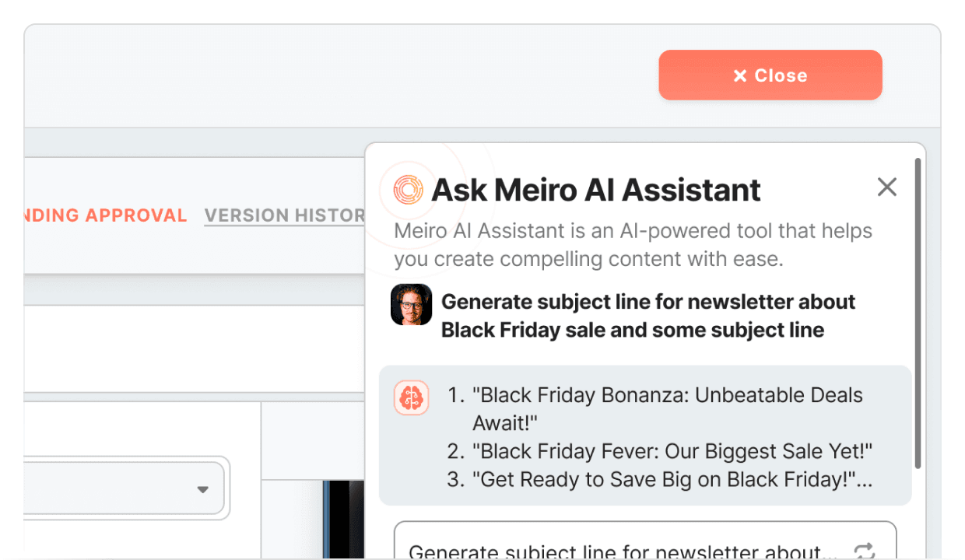Click the user avatar next to the prompt

click(411, 304)
